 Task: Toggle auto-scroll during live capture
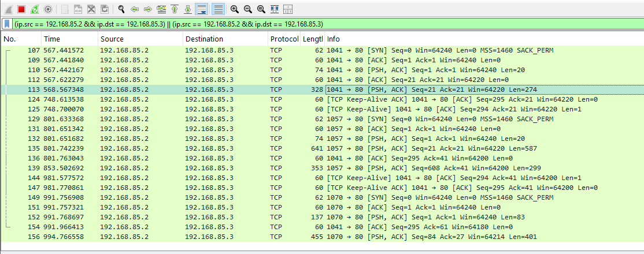(202, 9)
